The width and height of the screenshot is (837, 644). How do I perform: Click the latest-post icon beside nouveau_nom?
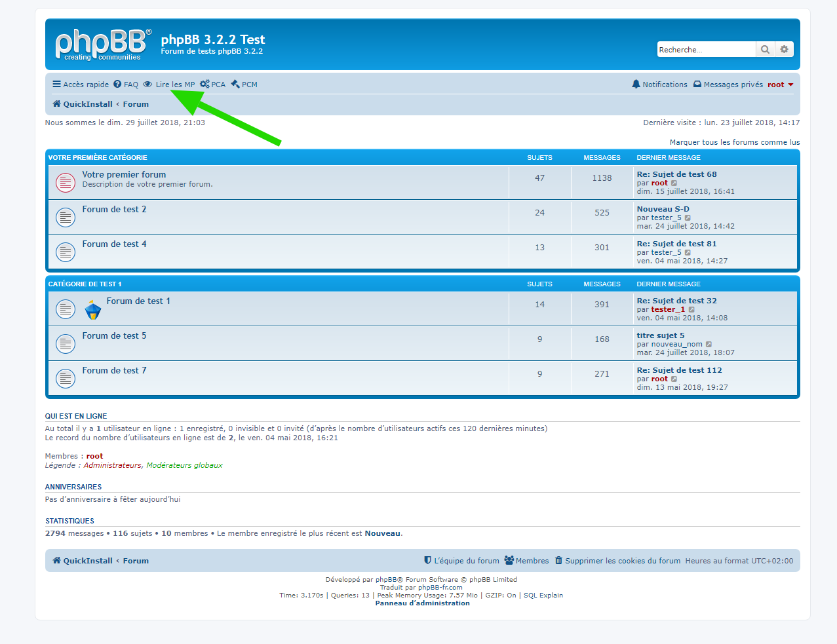pos(709,345)
